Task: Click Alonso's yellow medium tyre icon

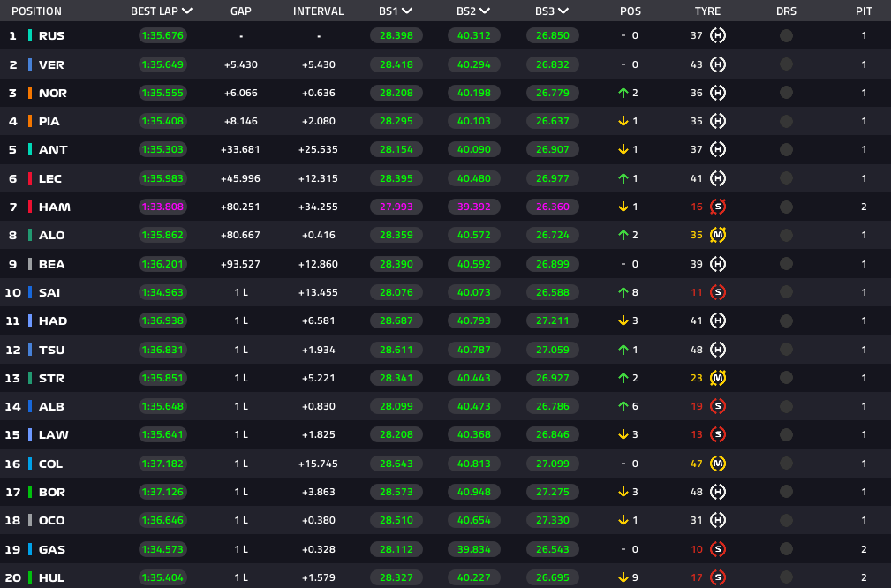Action: tap(718, 235)
